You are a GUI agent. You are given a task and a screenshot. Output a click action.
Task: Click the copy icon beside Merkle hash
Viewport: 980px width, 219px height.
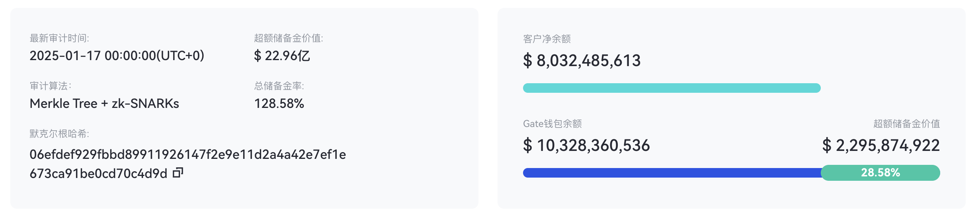(x=178, y=173)
